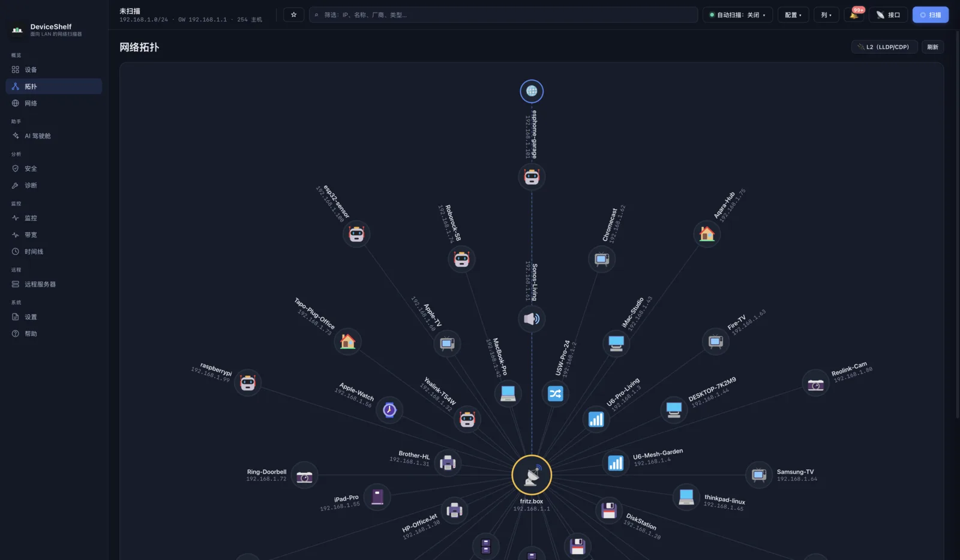Image resolution: width=960 pixels, height=560 pixels.
Task: Click the star favorites button
Action: point(293,14)
